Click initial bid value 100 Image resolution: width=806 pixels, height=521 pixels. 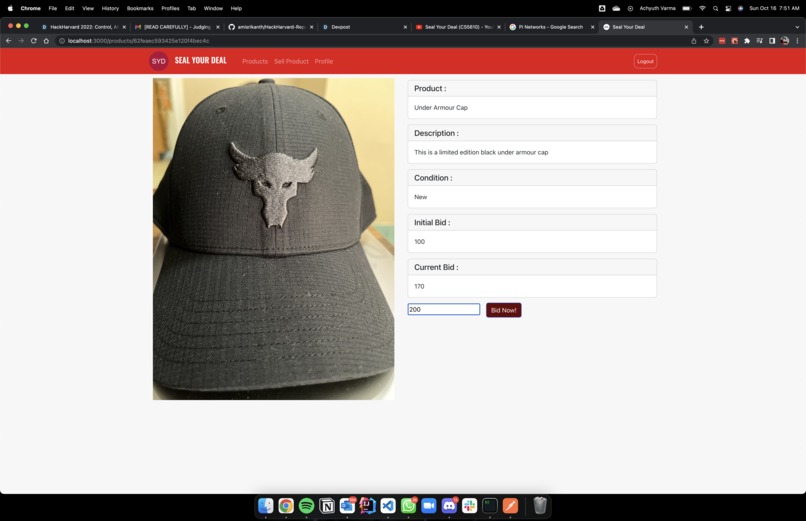click(x=419, y=241)
